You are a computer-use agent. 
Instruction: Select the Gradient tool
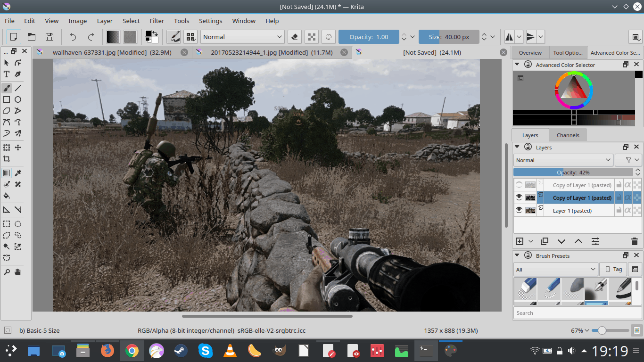point(7,173)
